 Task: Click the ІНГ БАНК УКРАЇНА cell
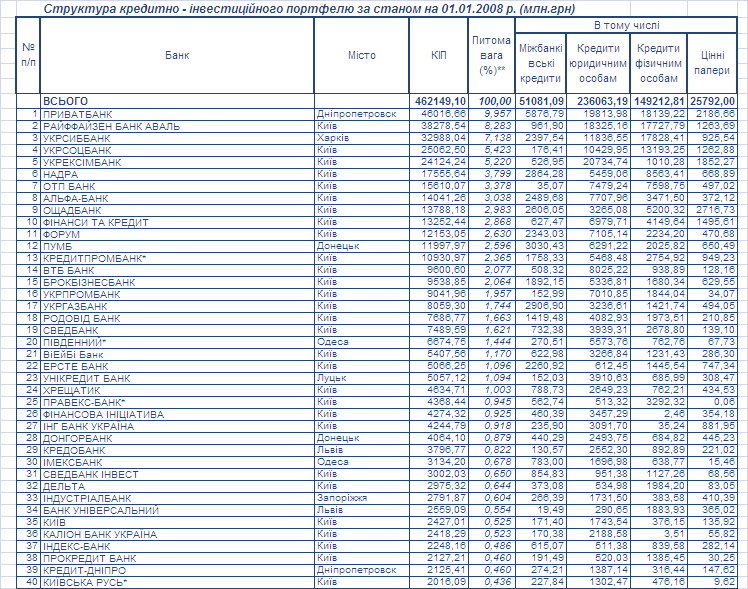tap(177, 426)
